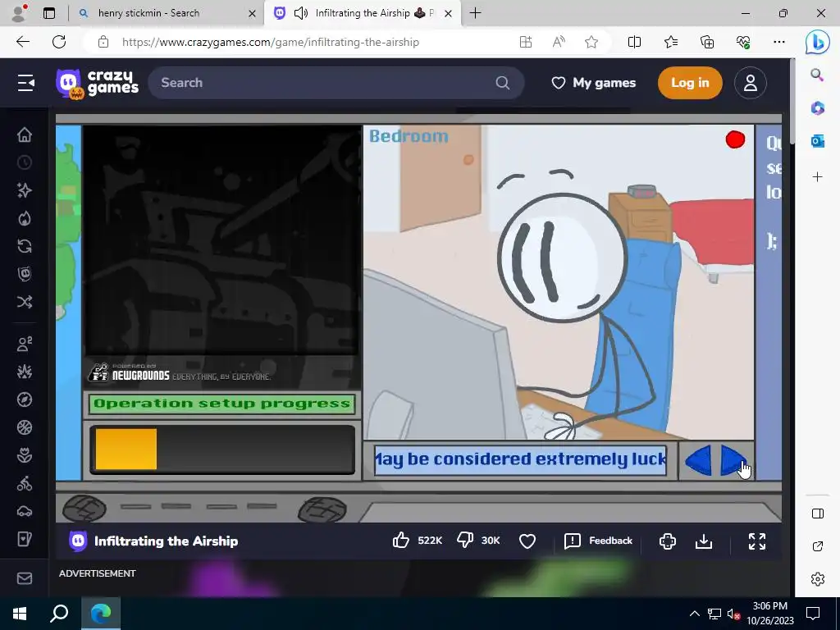Dislike the game with thumbs down
The image size is (840, 630).
pos(465,541)
